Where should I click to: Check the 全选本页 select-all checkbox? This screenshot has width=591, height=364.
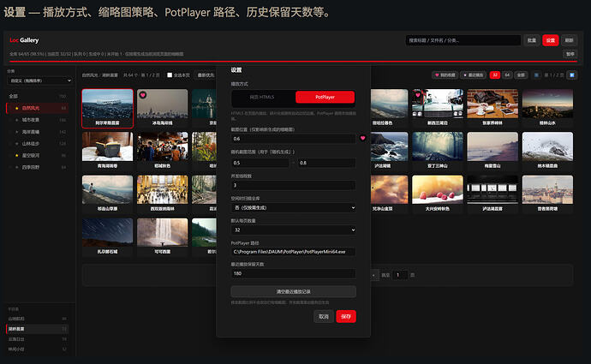coord(170,75)
